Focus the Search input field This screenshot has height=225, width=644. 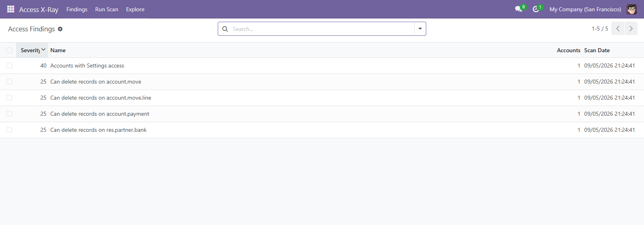point(322,29)
